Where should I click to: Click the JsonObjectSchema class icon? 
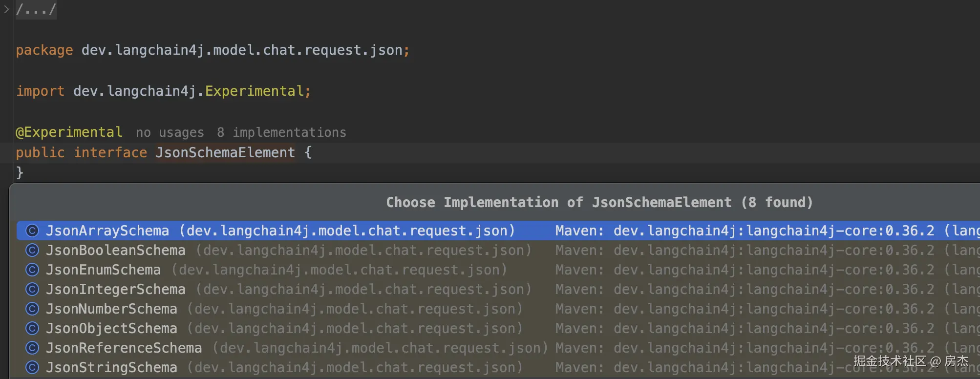coord(32,328)
